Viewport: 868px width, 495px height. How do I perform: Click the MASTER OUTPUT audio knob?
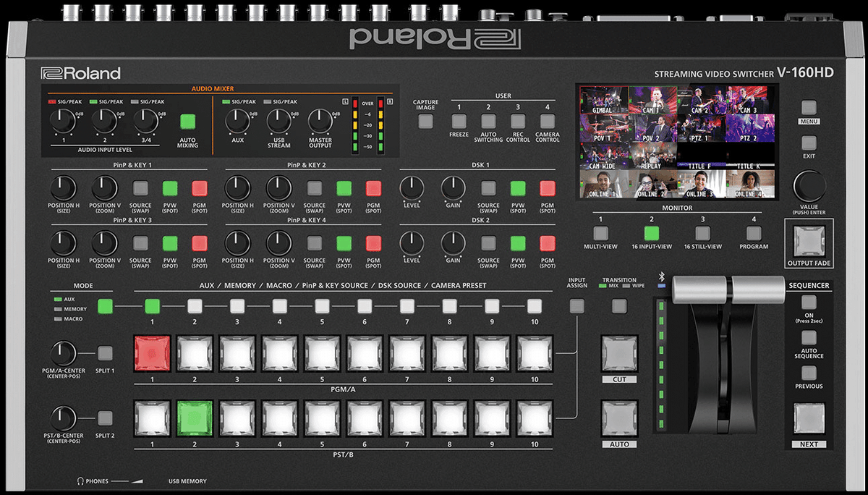pos(320,122)
